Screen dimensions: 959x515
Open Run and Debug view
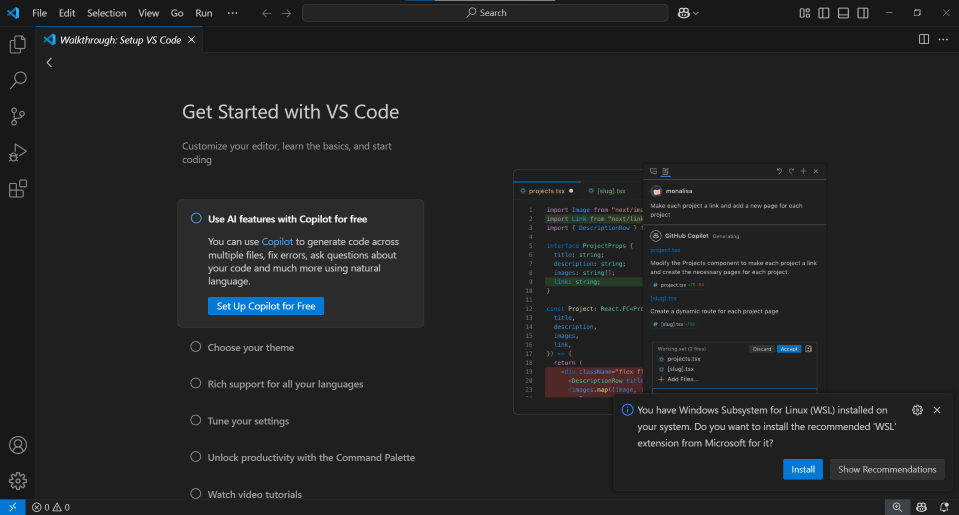(18, 152)
